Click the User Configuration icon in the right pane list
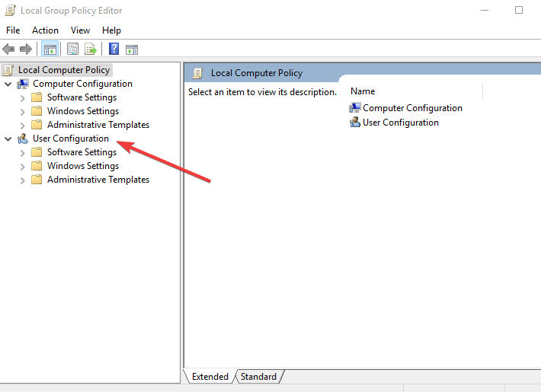The image size is (541, 392). coord(354,123)
